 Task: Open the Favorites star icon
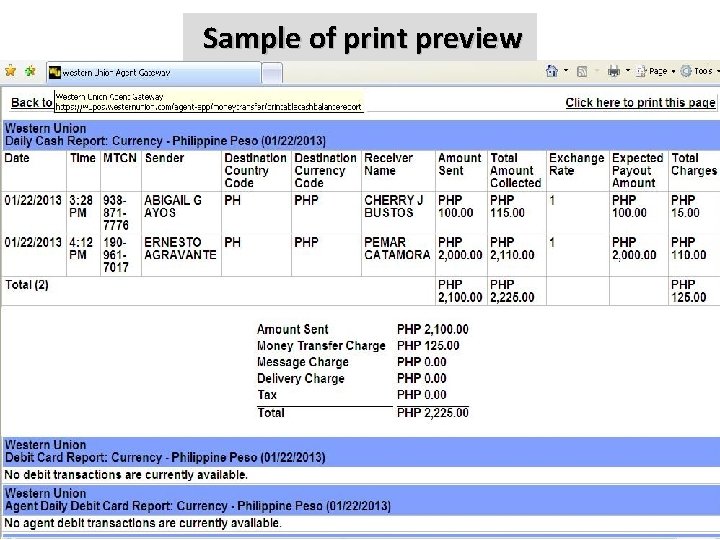pos(10,71)
